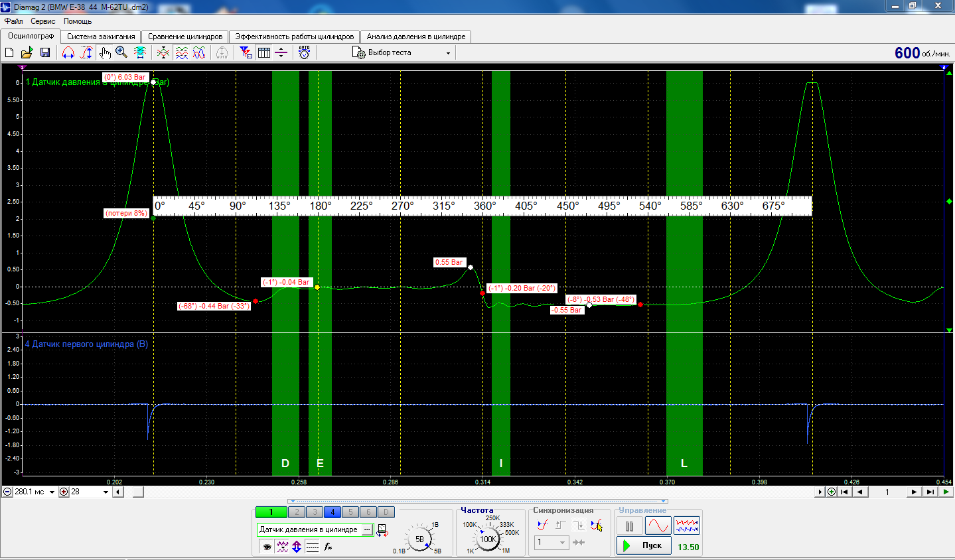Open the Выбор теста dropdown

pos(402,53)
